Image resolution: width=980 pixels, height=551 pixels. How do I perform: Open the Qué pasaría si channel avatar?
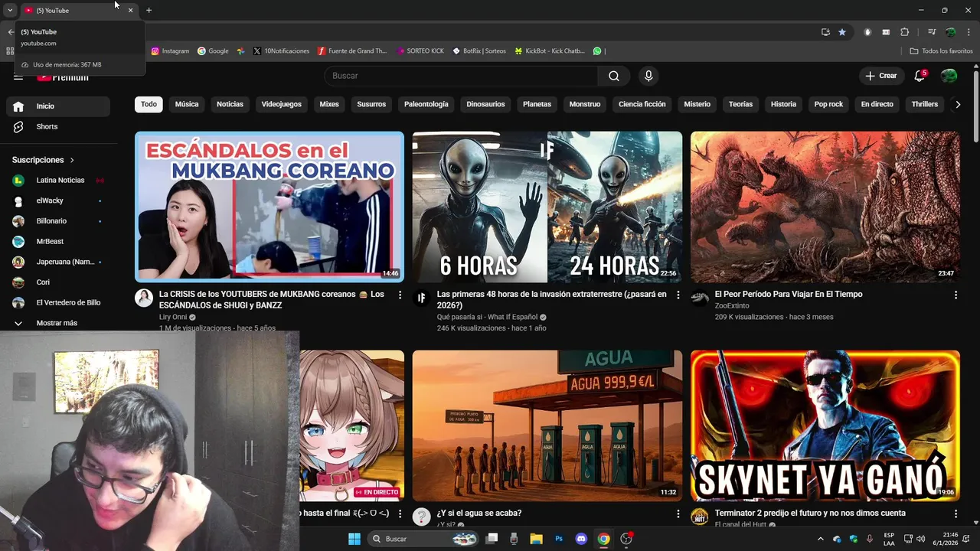(422, 298)
